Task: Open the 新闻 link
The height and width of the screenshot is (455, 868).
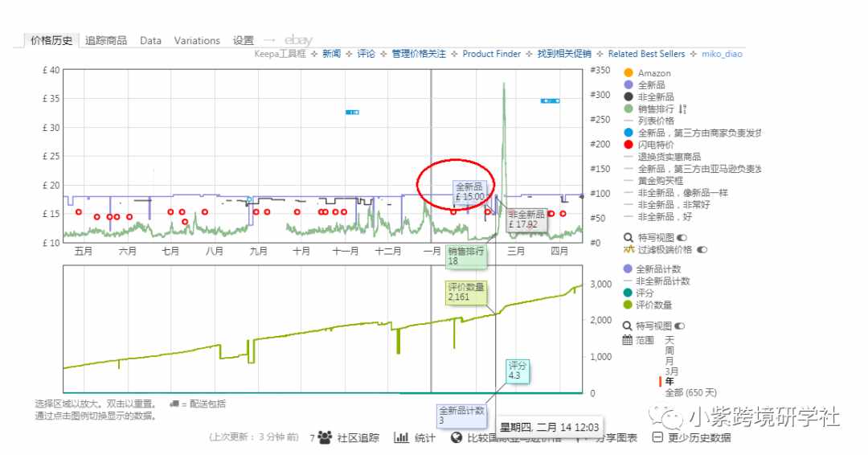Action: [331, 54]
